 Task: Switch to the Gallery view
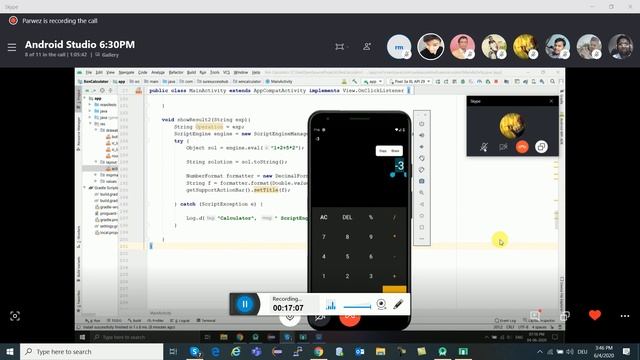pos(107,55)
